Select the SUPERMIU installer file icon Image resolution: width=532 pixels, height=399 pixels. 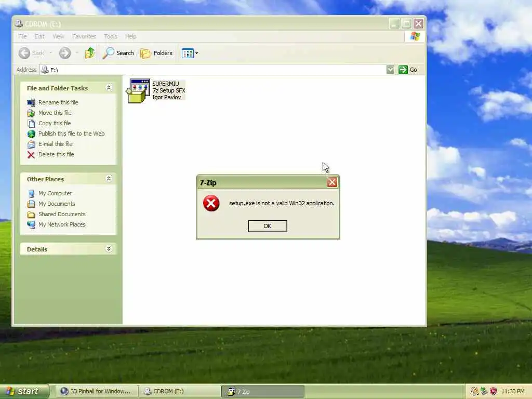click(138, 90)
